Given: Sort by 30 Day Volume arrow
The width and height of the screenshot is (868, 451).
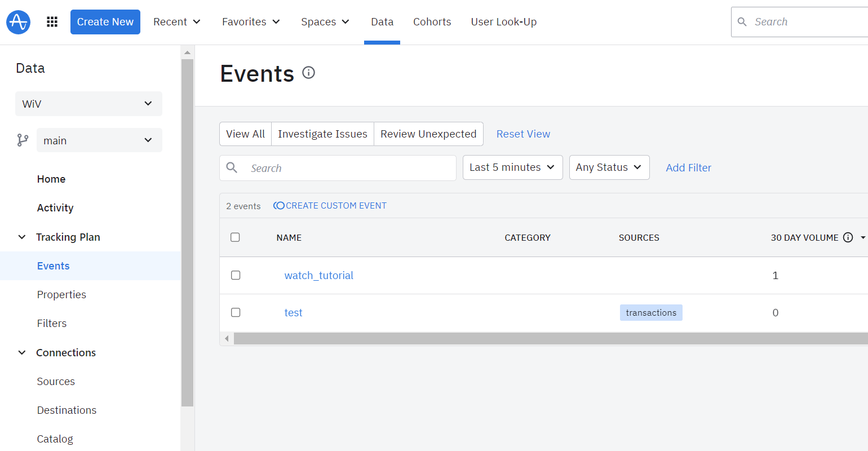Looking at the screenshot, I should 862,238.
